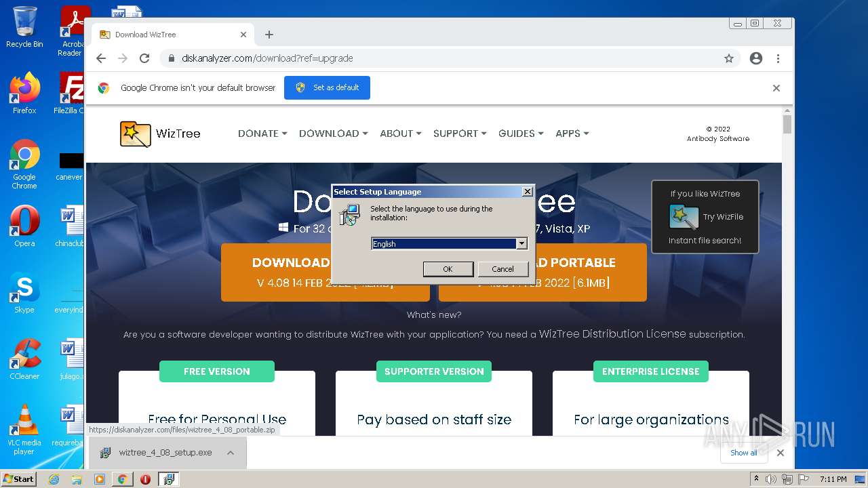Show hidden system tray icons
The width and height of the screenshot is (868, 488).
pos(756,479)
